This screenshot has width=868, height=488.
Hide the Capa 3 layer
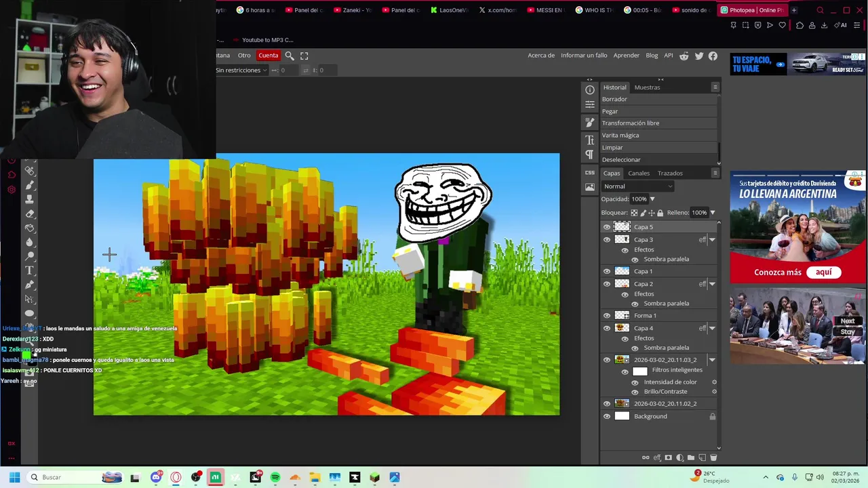[607, 240]
